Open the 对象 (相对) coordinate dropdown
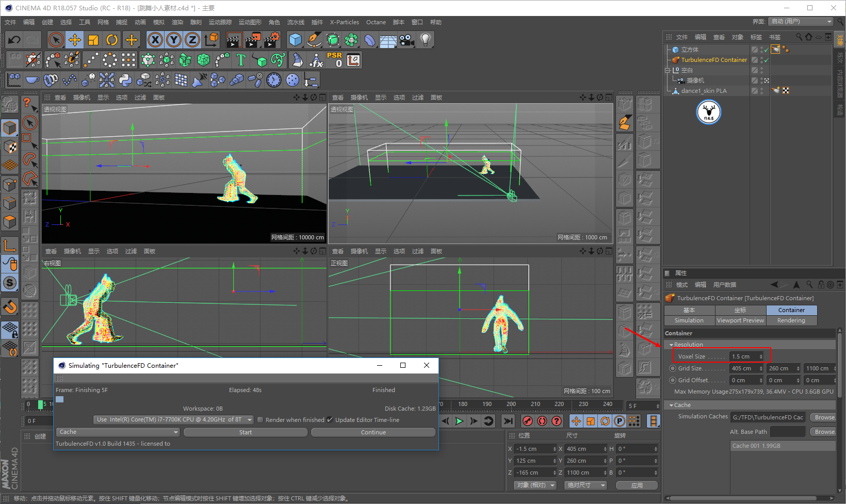 pyautogui.click(x=535, y=485)
